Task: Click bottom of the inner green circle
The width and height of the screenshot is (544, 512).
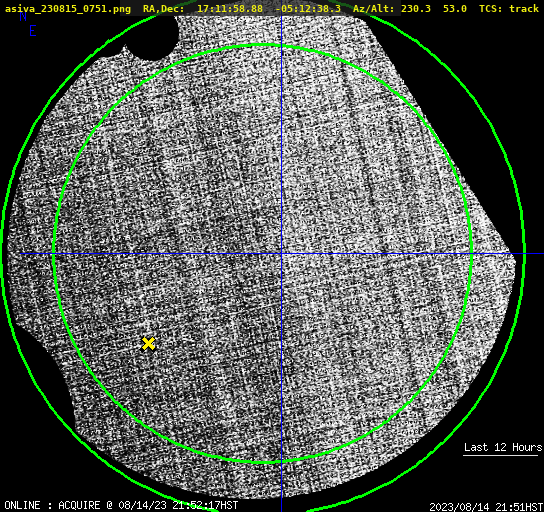Action: 263,462
